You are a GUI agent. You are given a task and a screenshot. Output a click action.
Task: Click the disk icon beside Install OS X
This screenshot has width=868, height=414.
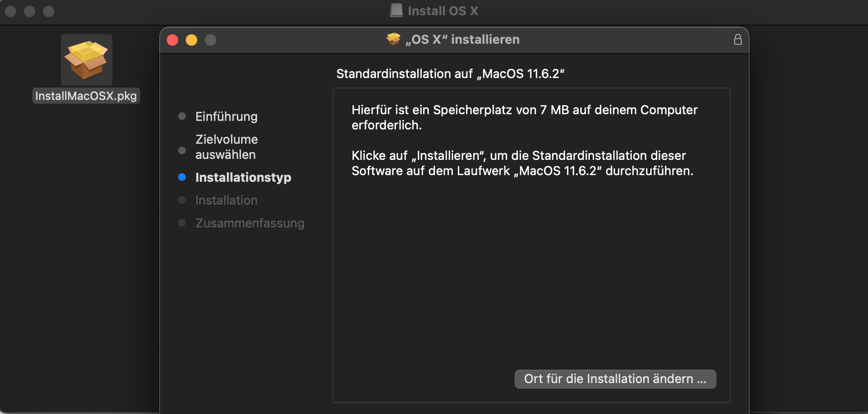(396, 10)
